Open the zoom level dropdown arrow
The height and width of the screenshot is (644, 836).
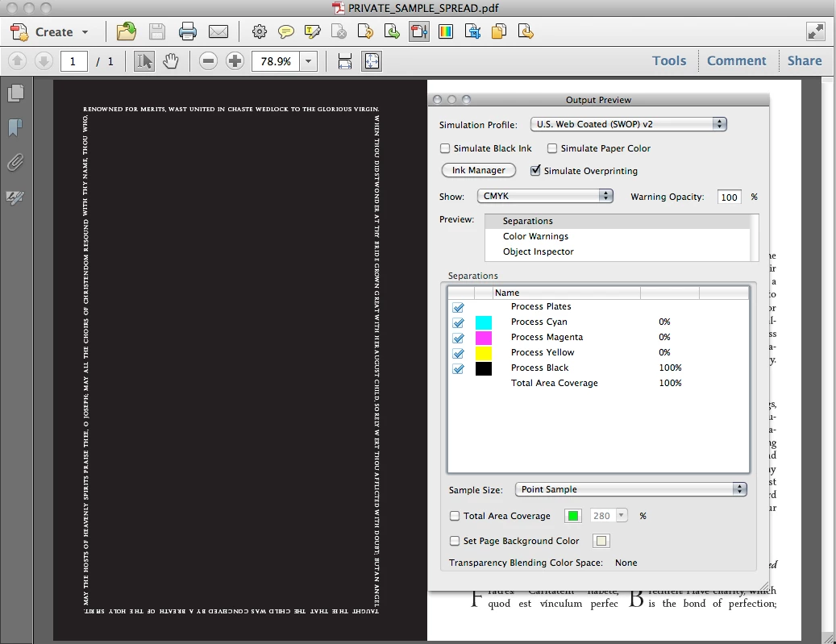tap(308, 60)
